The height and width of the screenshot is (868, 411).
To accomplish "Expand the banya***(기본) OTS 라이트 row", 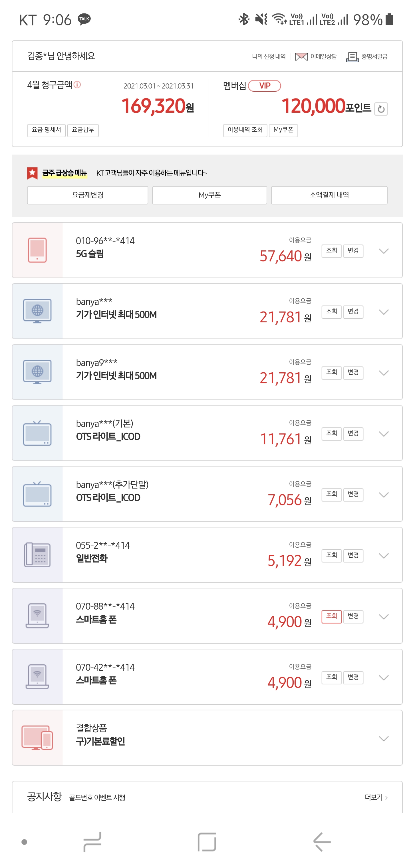I will click(383, 434).
